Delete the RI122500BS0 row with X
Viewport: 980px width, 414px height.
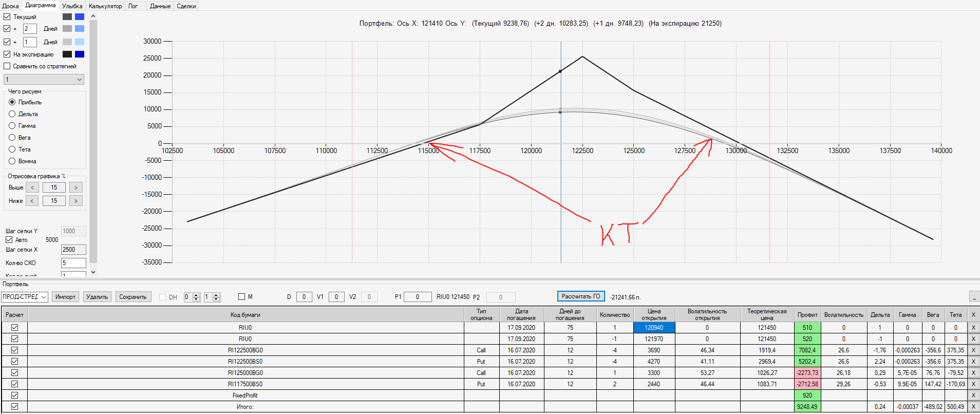pyautogui.click(x=973, y=362)
